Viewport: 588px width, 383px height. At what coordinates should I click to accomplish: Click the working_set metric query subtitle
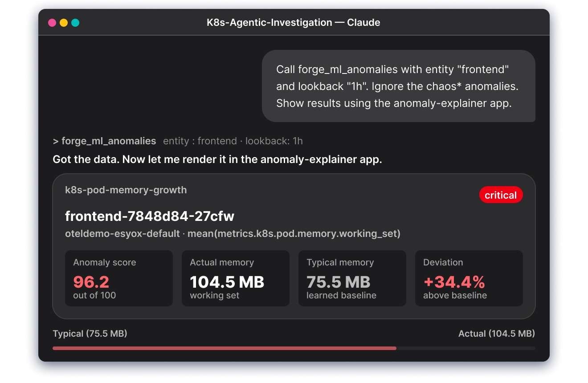pyautogui.click(x=233, y=233)
